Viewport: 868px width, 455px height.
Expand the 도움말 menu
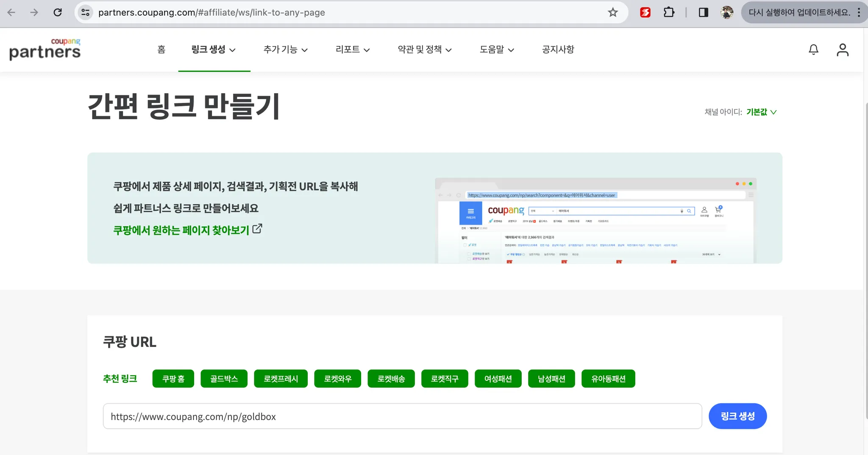coord(497,50)
